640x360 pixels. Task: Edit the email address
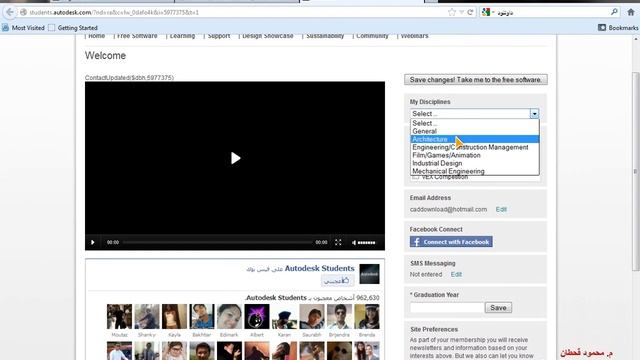[501, 209]
